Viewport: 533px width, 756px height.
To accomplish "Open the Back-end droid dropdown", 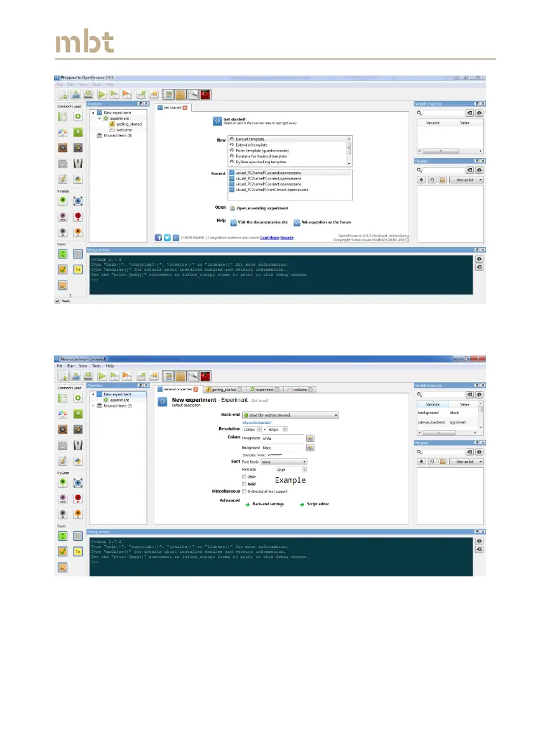I will tap(290, 415).
